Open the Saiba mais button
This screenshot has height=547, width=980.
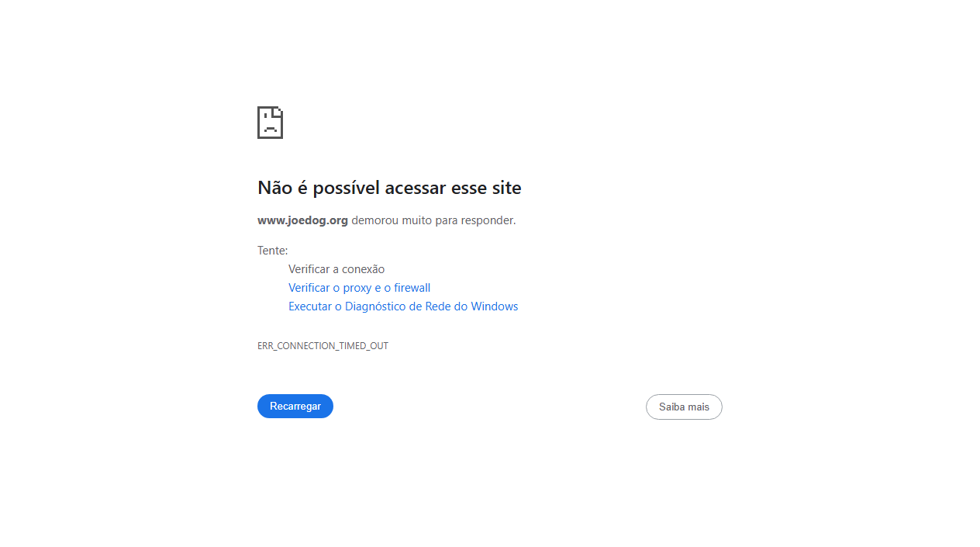coord(684,407)
